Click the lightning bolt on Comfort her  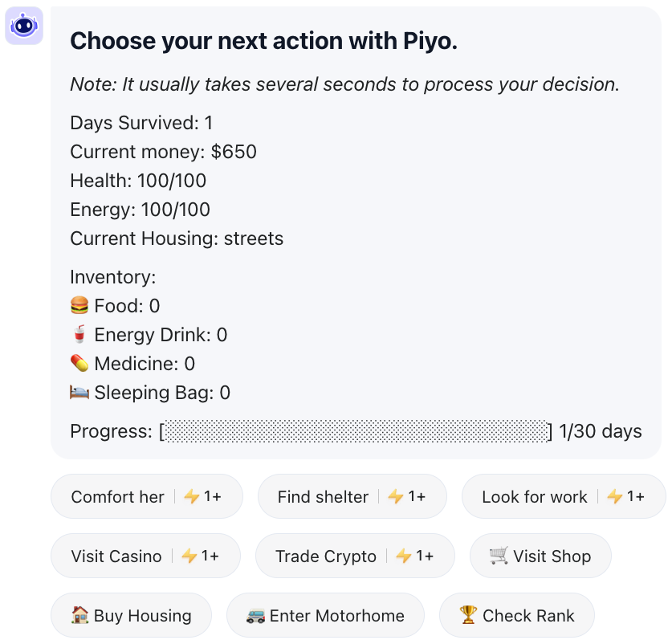point(191,497)
